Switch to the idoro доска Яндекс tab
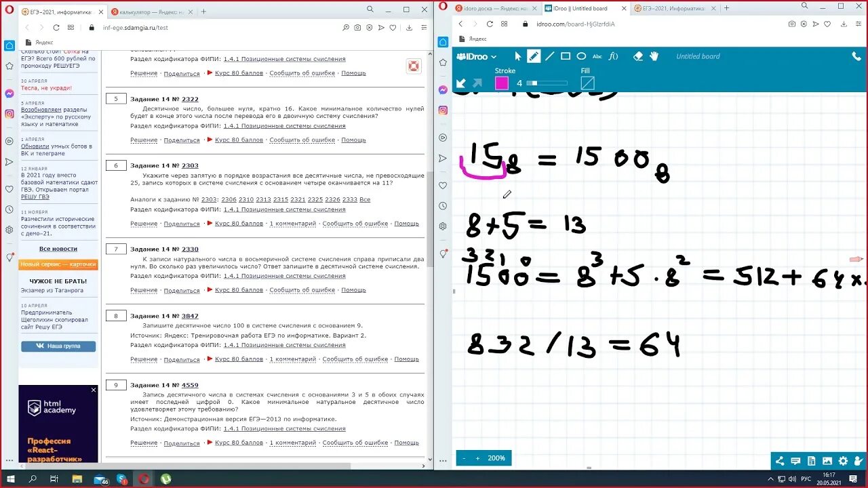This screenshot has width=868, height=488. pos(495,8)
